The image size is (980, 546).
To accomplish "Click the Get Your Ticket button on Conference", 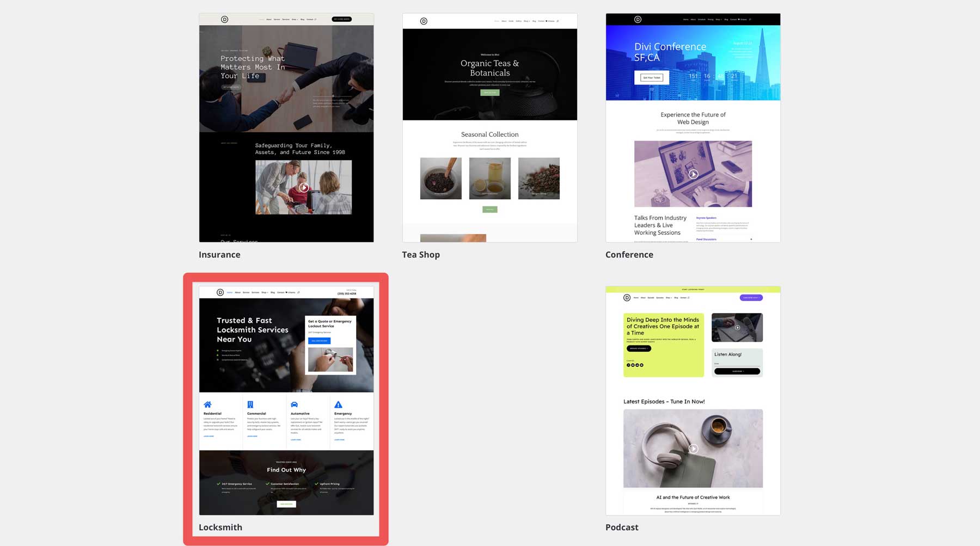I will click(x=651, y=77).
